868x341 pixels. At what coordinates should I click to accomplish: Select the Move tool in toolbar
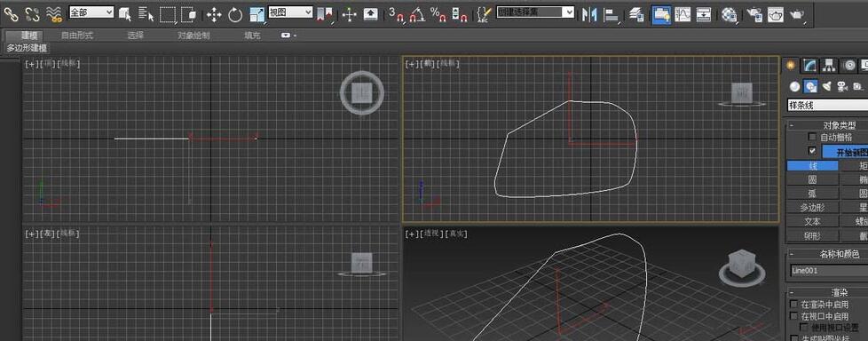214,14
